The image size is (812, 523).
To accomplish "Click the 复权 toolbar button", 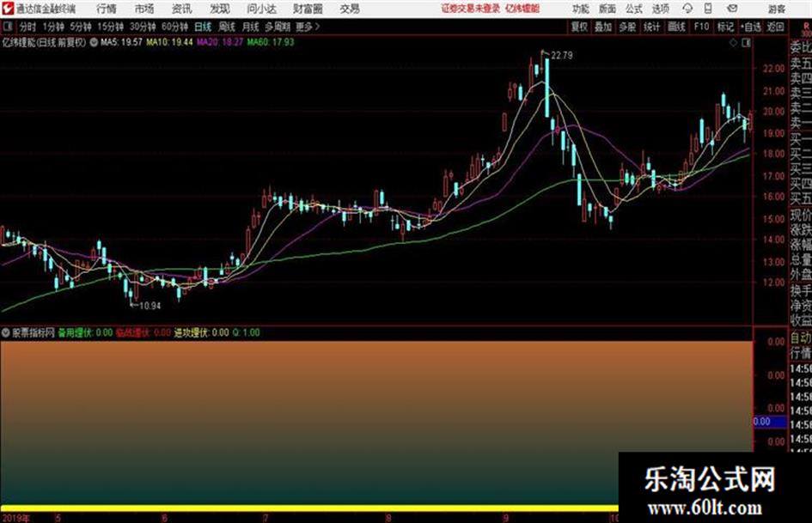I will (x=579, y=27).
